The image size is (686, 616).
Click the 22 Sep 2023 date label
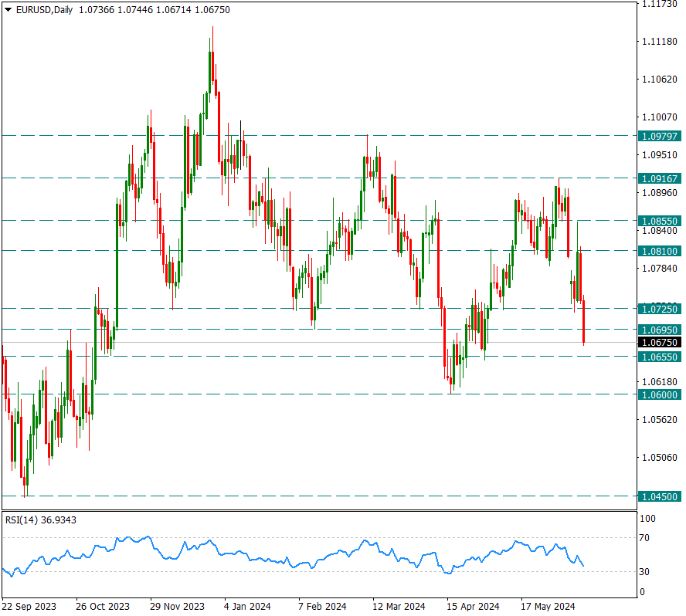[x=29, y=607]
